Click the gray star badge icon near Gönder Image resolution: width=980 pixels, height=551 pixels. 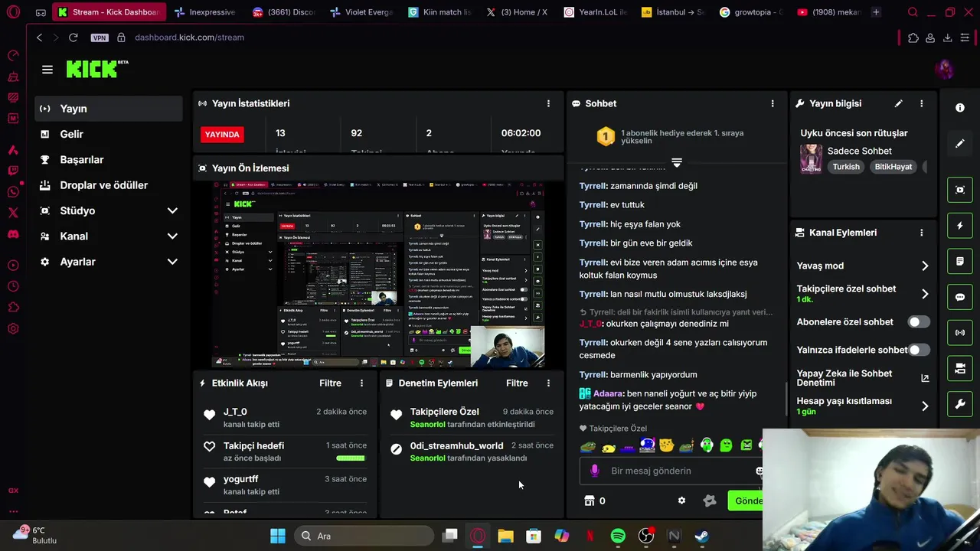tap(710, 500)
